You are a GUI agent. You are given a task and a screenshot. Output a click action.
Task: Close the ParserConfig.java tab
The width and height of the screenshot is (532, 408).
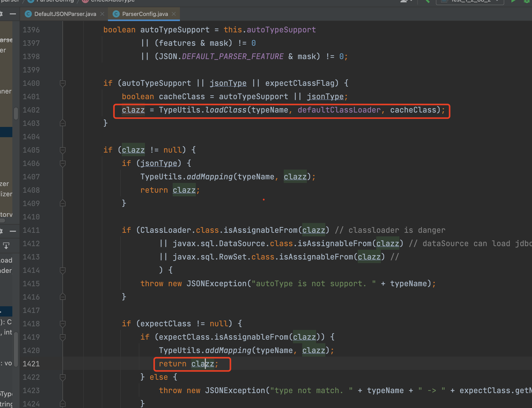[174, 14]
